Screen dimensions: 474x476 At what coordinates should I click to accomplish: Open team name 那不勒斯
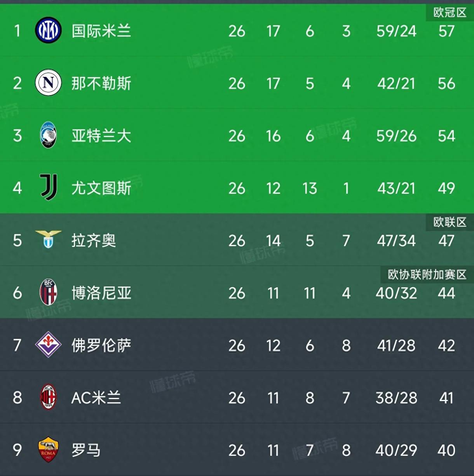click(101, 83)
